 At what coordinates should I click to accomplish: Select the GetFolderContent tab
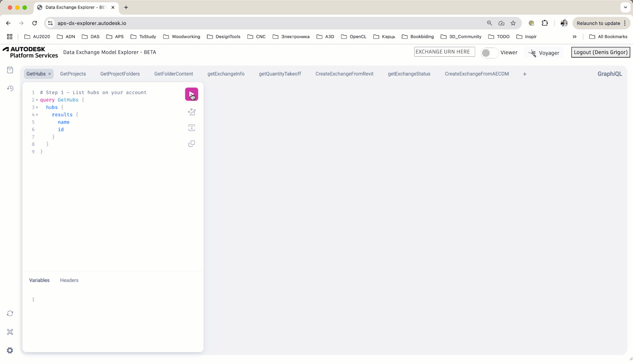174,74
